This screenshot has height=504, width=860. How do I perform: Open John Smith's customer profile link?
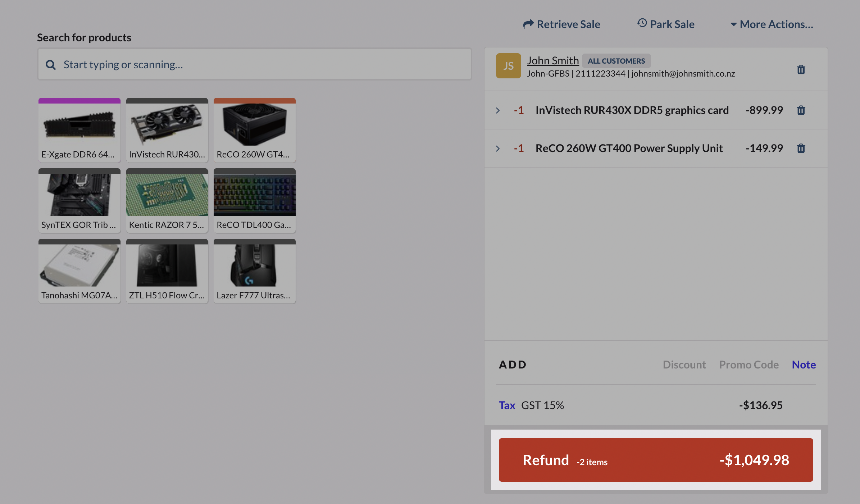click(x=553, y=60)
